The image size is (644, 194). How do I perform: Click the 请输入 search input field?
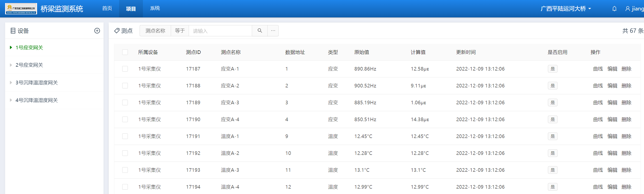point(220,31)
